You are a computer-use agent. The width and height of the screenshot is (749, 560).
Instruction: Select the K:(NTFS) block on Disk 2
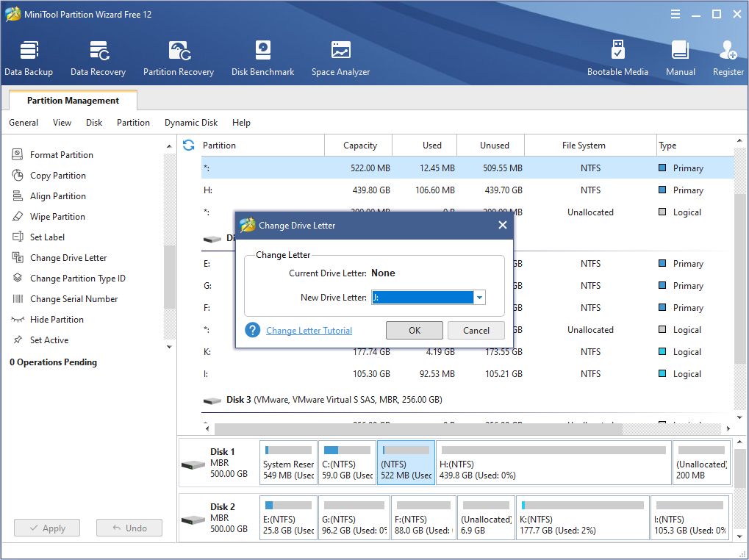point(583,518)
